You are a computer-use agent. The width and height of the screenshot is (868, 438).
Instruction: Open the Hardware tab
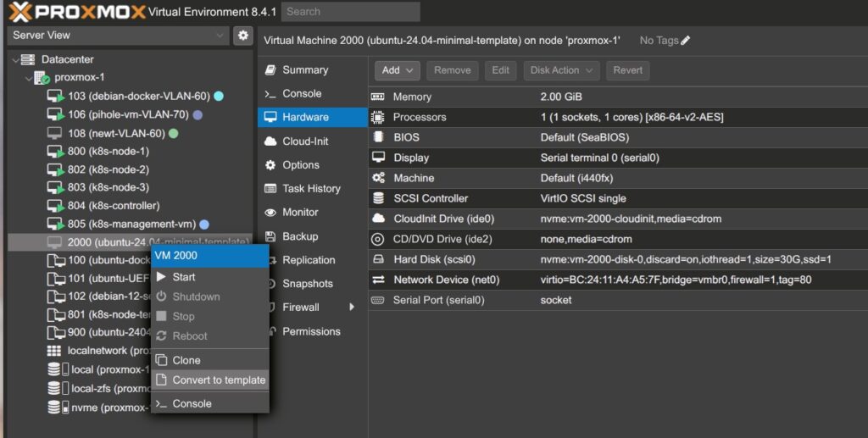313,117
